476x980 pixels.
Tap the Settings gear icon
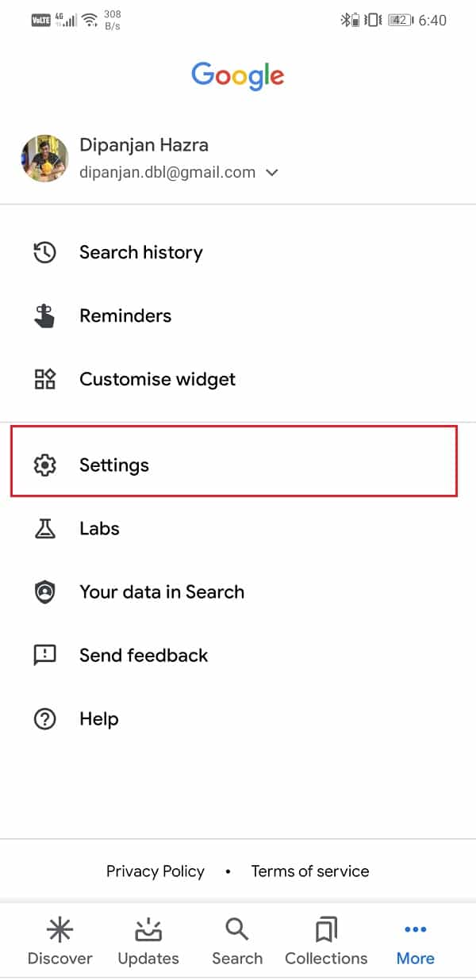coord(44,465)
